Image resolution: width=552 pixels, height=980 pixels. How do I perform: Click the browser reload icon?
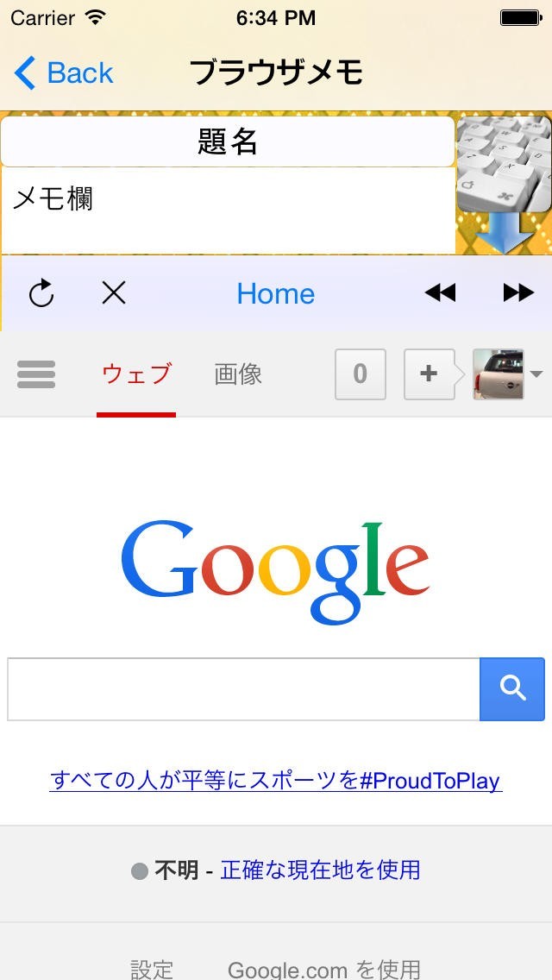[41, 293]
